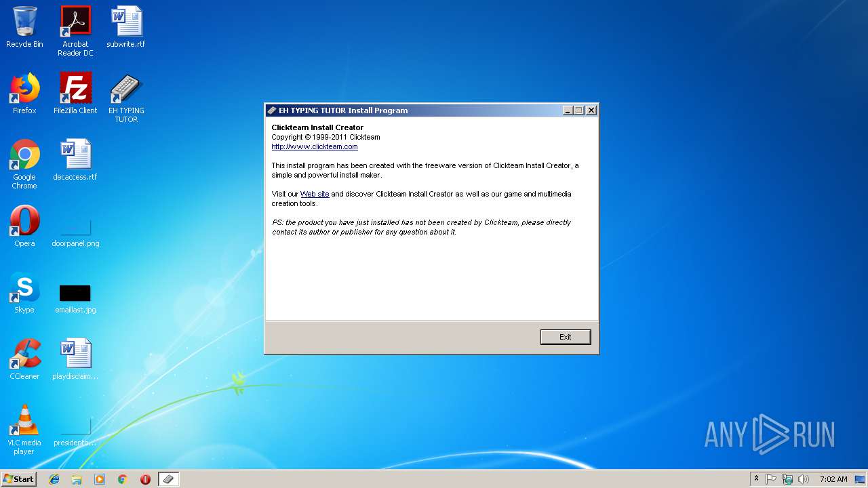
Task: Switch to EH TYPING TUTOR installer taskbar button
Action: point(168,479)
